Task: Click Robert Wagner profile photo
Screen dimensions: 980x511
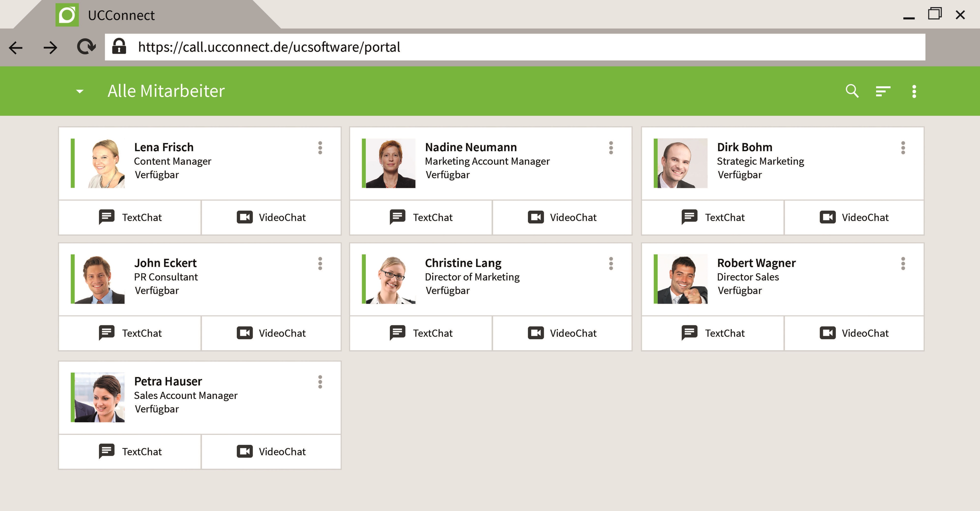Action: tap(682, 279)
